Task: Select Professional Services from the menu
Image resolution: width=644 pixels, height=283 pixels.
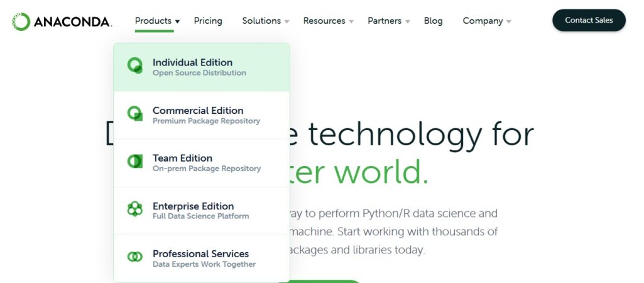Action: [x=202, y=258]
